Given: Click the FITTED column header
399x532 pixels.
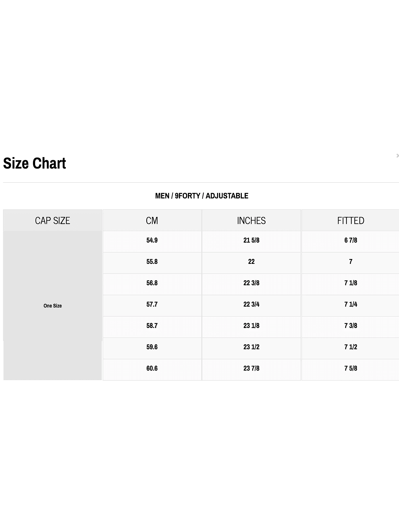Looking at the screenshot, I should coord(351,221).
